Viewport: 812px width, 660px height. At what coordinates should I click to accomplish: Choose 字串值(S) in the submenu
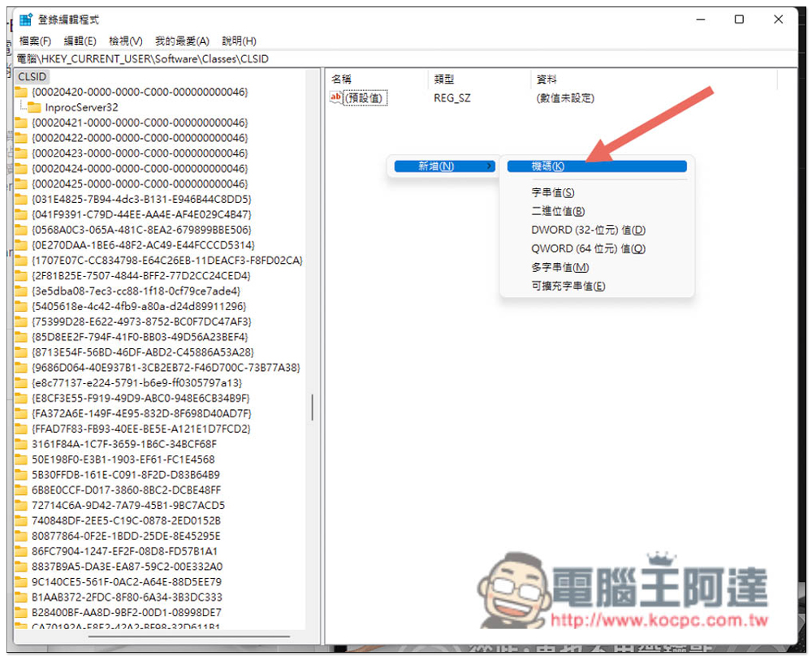point(552,192)
